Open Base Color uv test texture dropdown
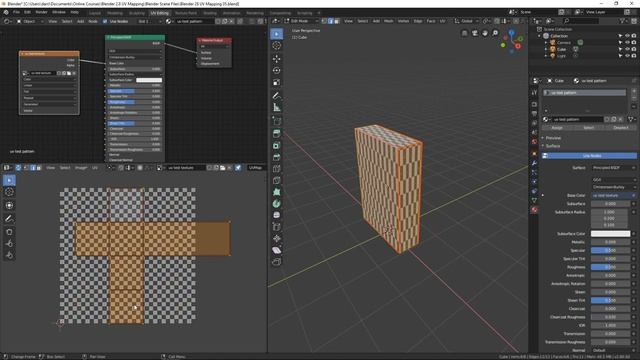 (613, 196)
